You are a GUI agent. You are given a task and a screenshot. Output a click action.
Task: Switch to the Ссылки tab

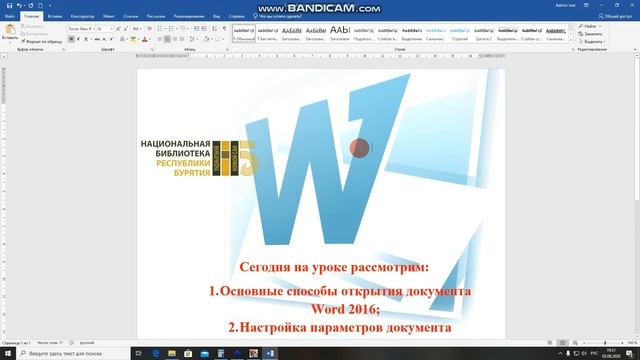[131, 16]
